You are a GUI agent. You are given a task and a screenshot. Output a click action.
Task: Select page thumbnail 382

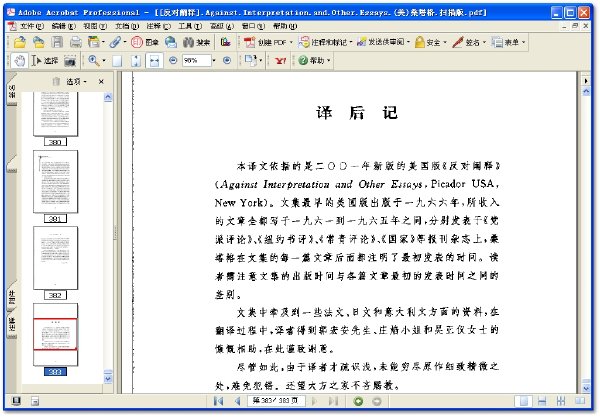[55, 258]
